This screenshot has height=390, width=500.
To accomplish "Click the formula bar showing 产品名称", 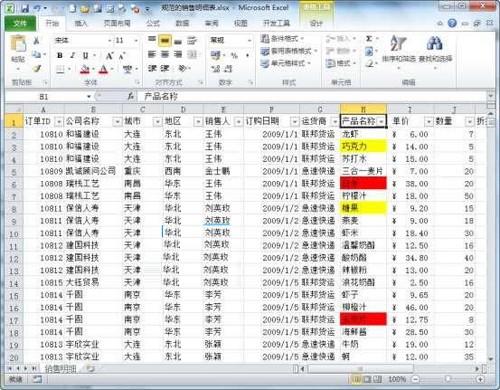I will click(313, 97).
